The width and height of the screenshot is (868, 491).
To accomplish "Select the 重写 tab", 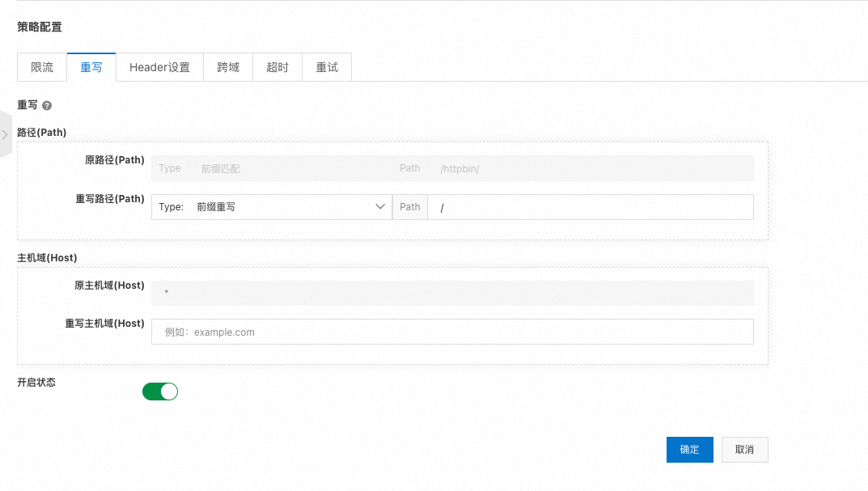I will (91, 67).
